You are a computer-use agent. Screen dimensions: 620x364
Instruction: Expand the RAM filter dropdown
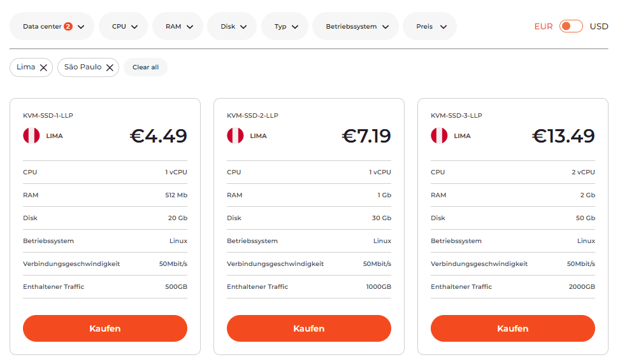pos(178,26)
